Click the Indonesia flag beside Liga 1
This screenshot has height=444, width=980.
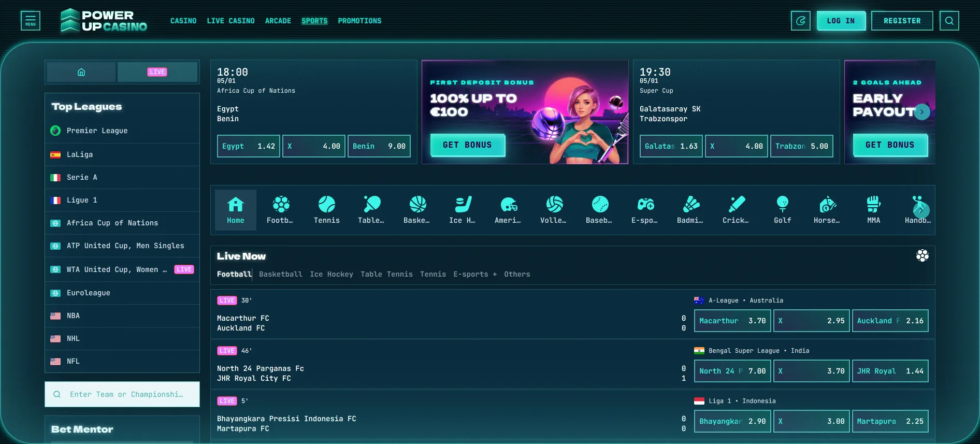pos(699,401)
